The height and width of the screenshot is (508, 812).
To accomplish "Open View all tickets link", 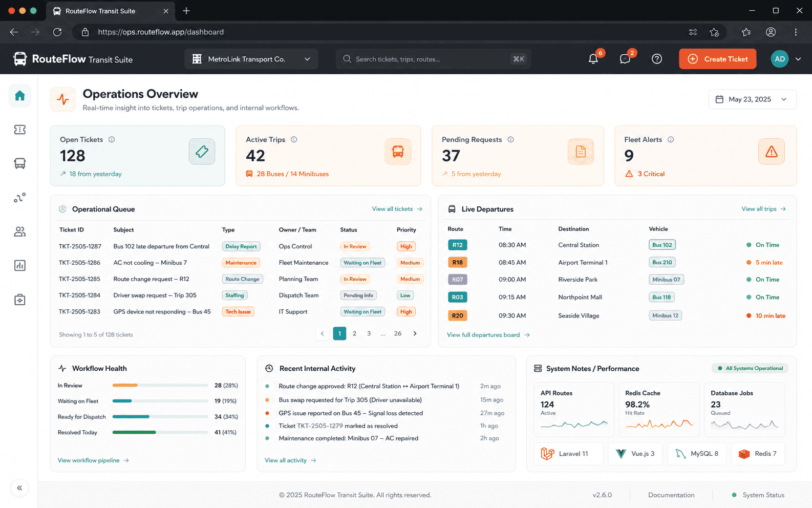I will (x=397, y=209).
